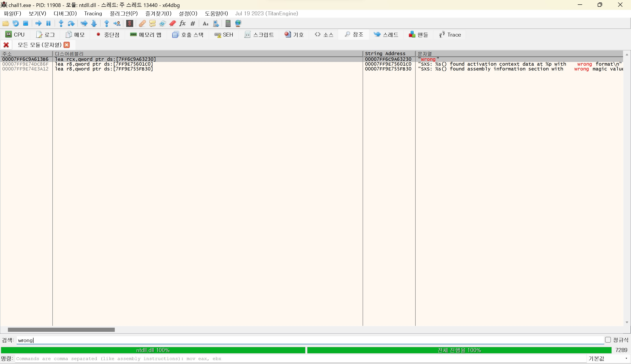The image size is (631, 364).
Task: Click the Step over icon
Action: [71, 23]
